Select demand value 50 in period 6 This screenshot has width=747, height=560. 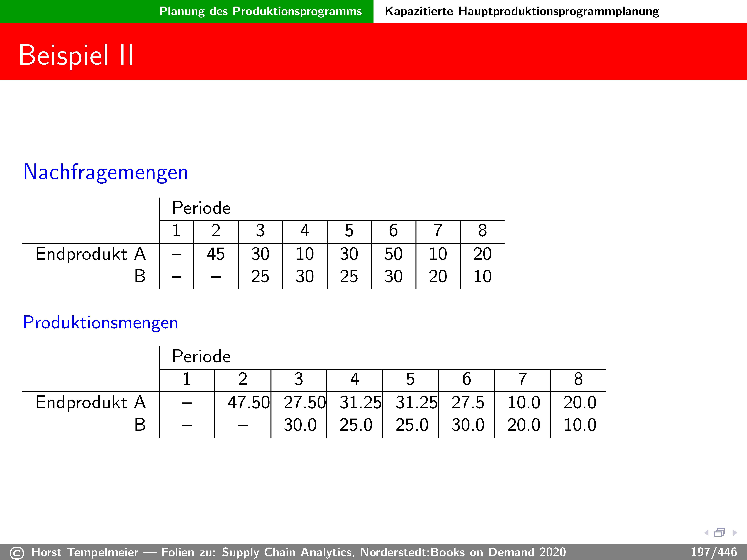coord(393,254)
